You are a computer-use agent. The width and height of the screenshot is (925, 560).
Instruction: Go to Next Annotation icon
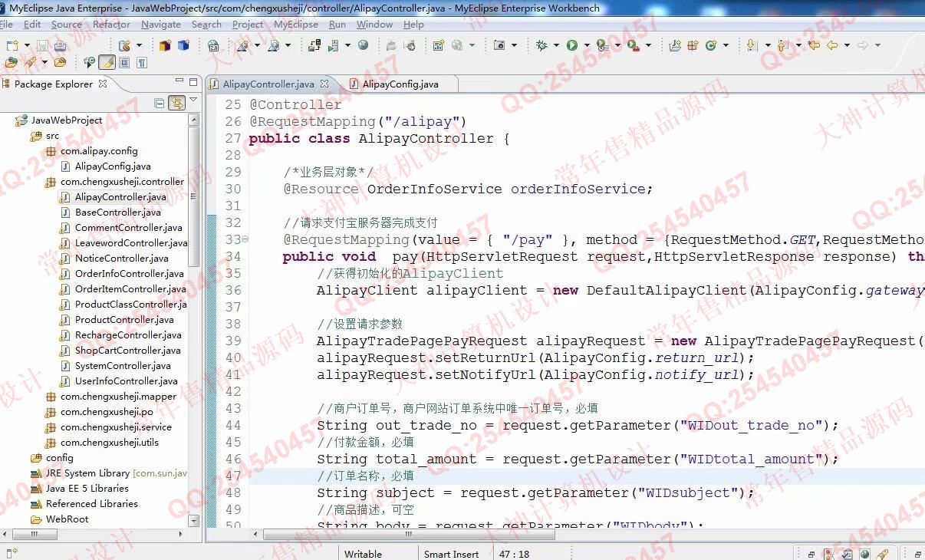pyautogui.click(x=751, y=45)
